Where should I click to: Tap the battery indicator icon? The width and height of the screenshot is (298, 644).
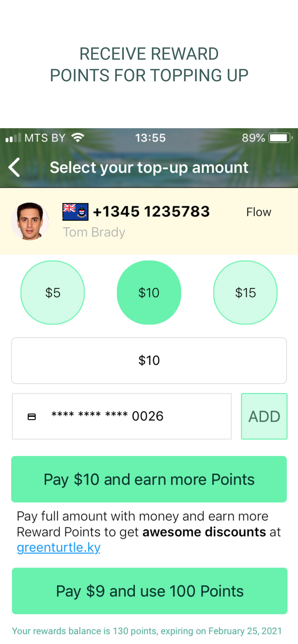(281, 138)
